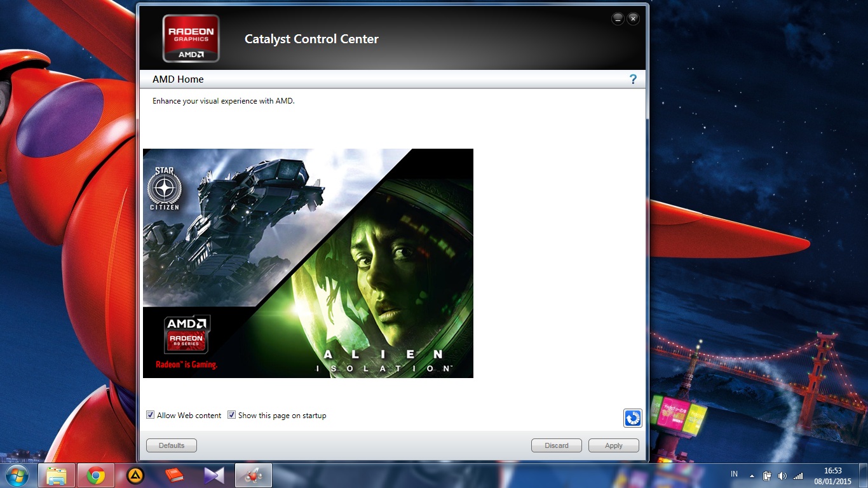Click the wireless network signal tray icon

[797, 475]
